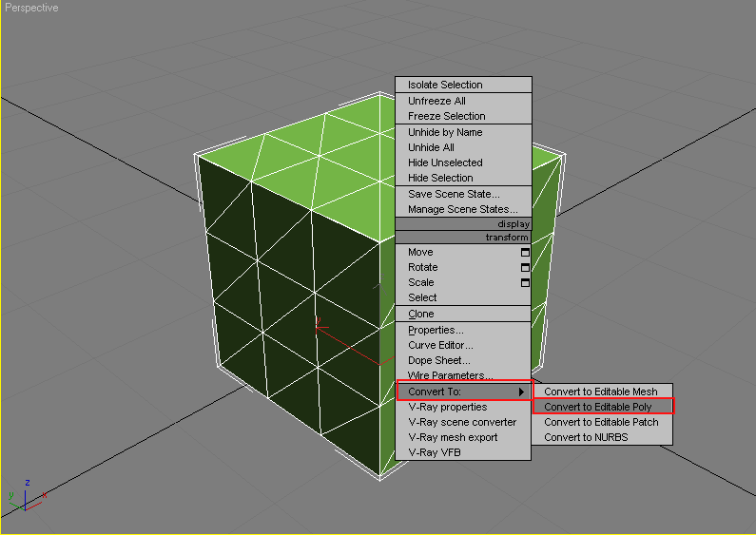
Task: Launch V-Ray scene converter
Action: pos(463,422)
